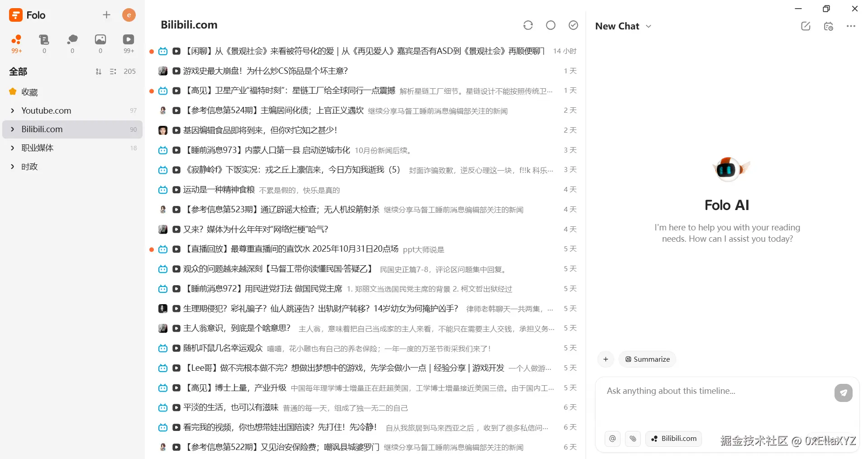Click the Bilibili.com timeline heading
This screenshot has height=459, width=868.
(189, 25)
